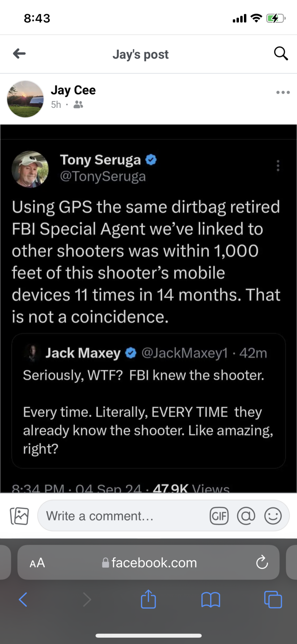Open Jay Cee's profile picture
The image size is (297, 644).
pos(25,99)
